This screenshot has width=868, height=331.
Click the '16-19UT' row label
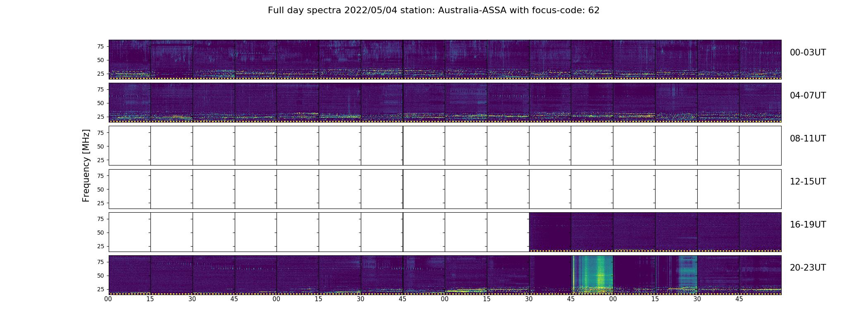pyautogui.click(x=808, y=225)
